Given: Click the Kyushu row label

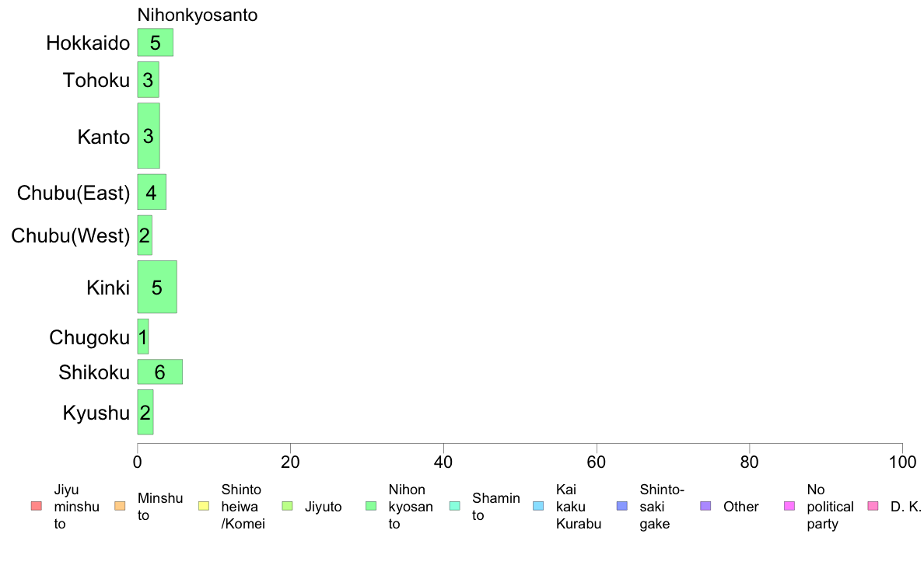Looking at the screenshot, I should pos(96,413).
